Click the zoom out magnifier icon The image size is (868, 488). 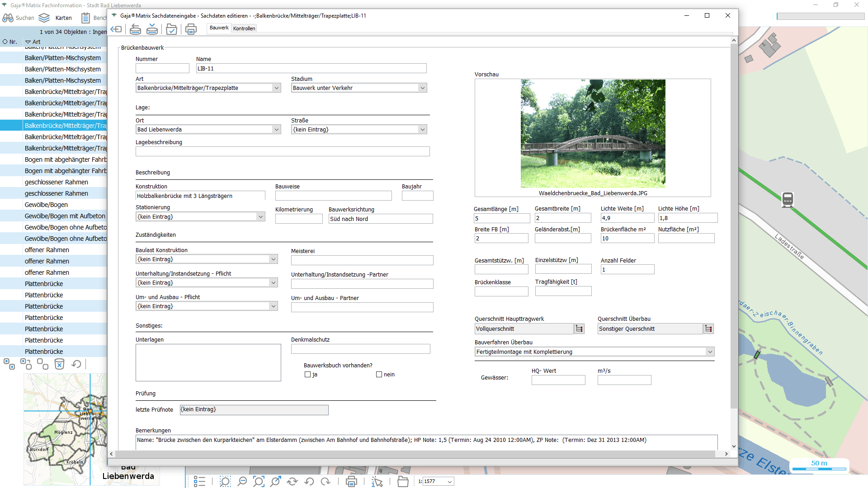[242, 482]
